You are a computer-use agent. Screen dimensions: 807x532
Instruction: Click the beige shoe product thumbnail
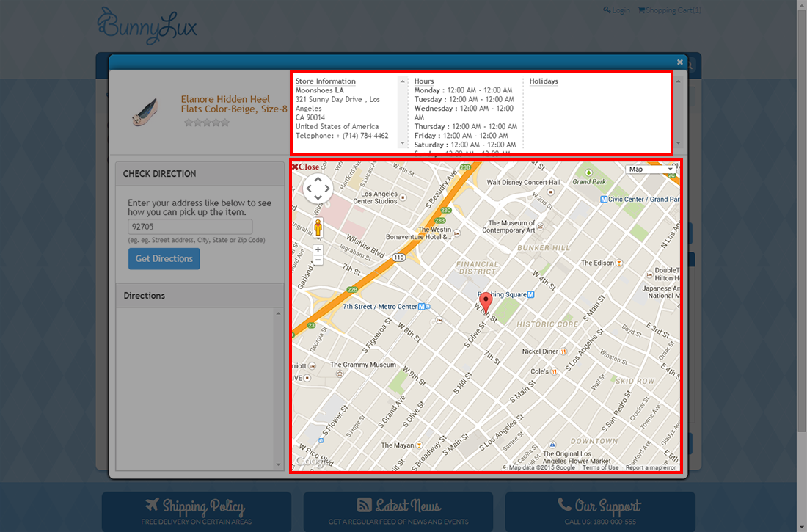tap(145, 113)
